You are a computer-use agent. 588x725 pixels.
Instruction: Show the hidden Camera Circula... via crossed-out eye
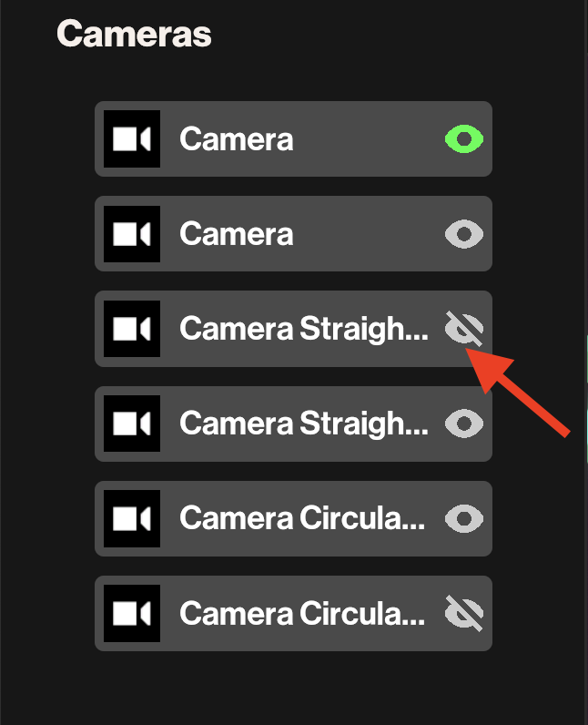tap(463, 613)
